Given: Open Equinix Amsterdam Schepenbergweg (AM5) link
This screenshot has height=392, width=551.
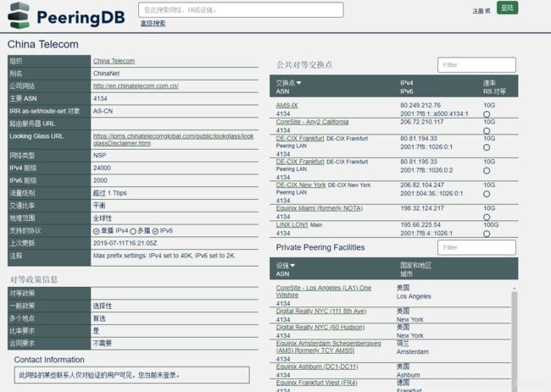Looking at the screenshot, I should [328, 347].
